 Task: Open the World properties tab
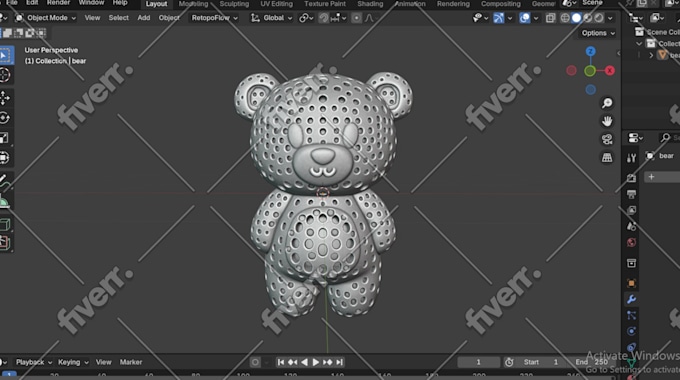pos(631,242)
